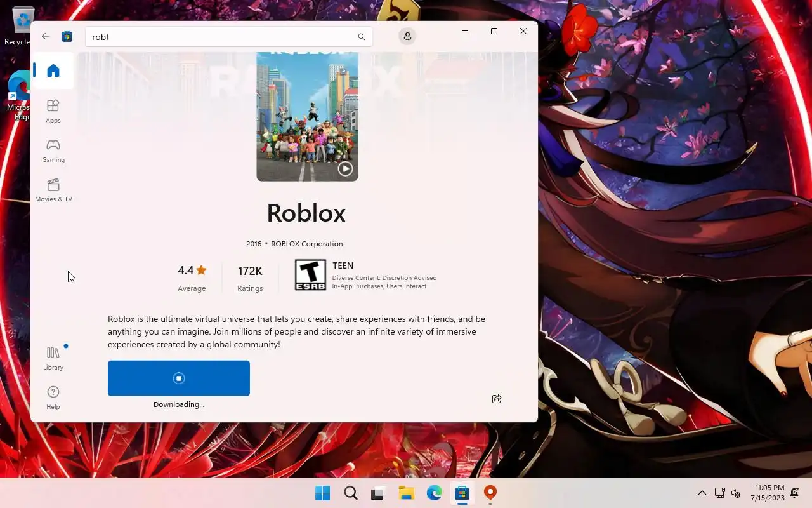
Task: Click the red map pin taskbar app
Action: pyautogui.click(x=490, y=493)
